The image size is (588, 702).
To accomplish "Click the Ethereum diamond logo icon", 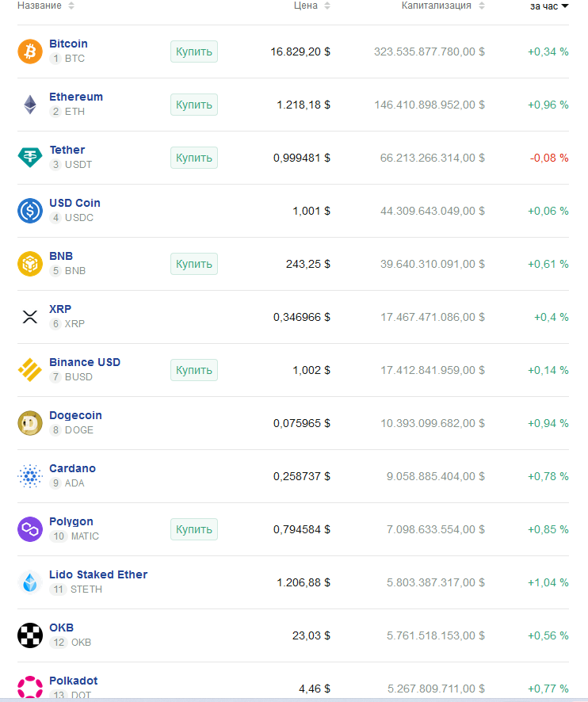I will 30,105.
